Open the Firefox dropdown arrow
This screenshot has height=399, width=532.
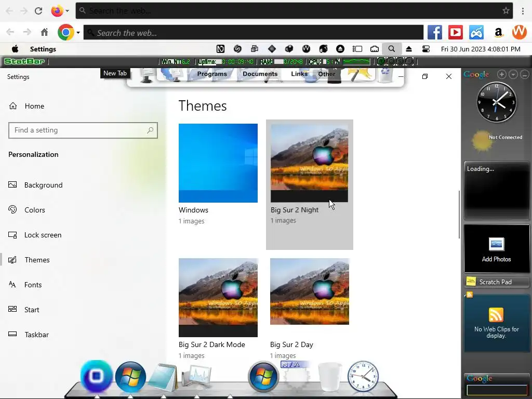click(x=67, y=11)
